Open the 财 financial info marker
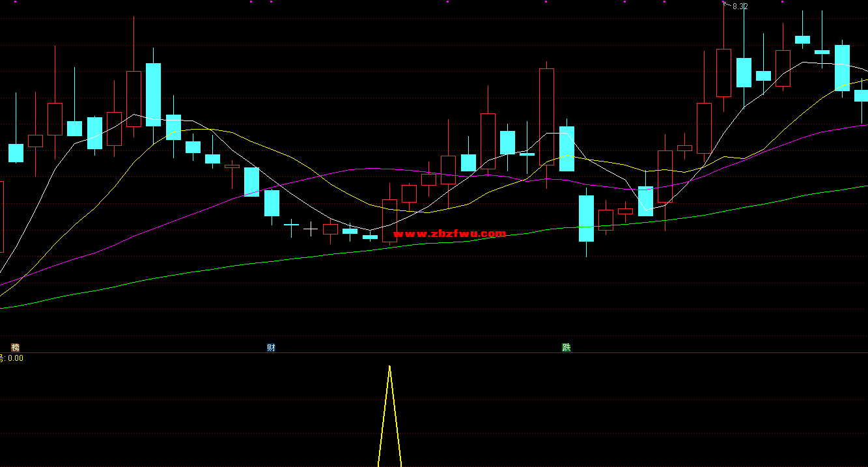Viewport: 868px width, 467px height. click(271, 347)
